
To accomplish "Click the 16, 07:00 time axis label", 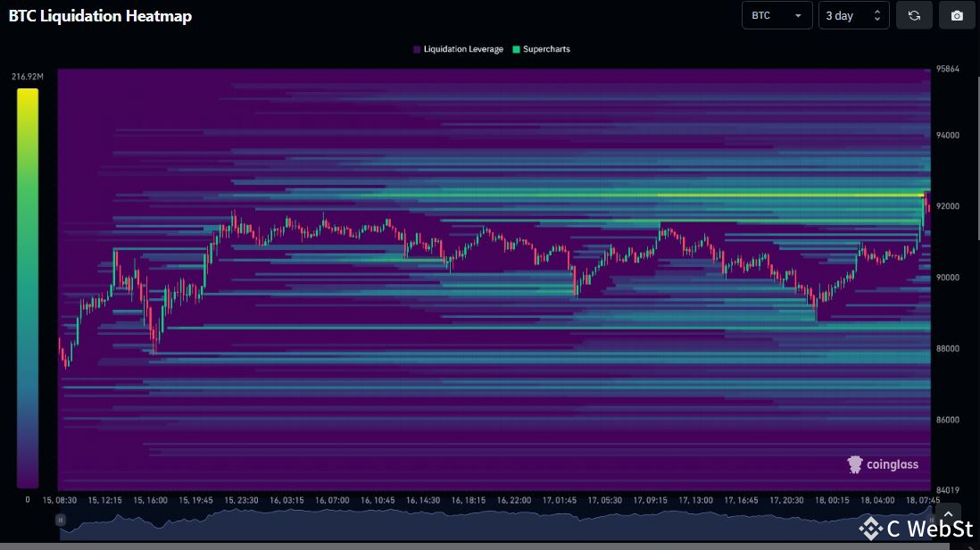I will [x=332, y=501].
